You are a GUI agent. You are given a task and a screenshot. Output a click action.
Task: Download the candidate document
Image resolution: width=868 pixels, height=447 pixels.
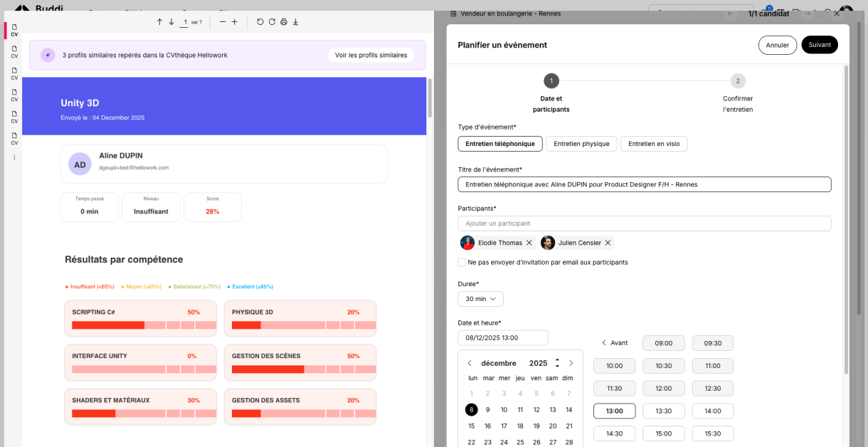(x=296, y=22)
